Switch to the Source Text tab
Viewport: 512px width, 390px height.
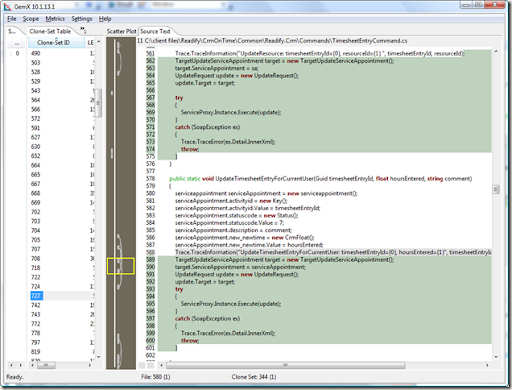pos(155,31)
